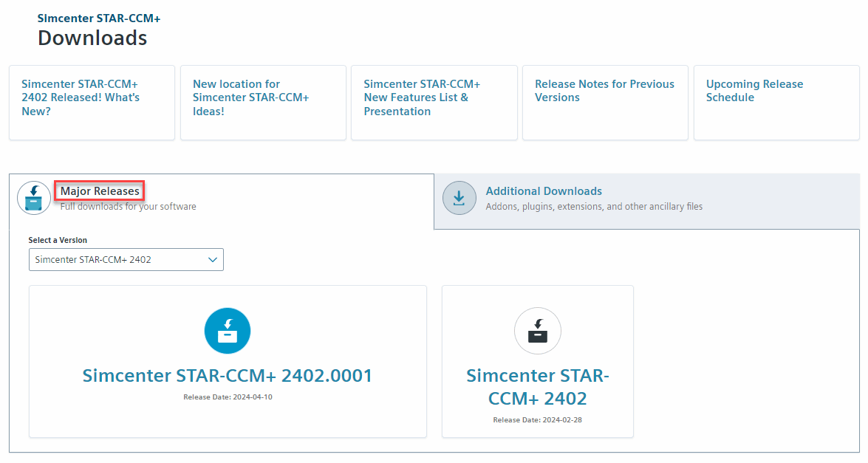Click the Downloads page heading

[92, 38]
